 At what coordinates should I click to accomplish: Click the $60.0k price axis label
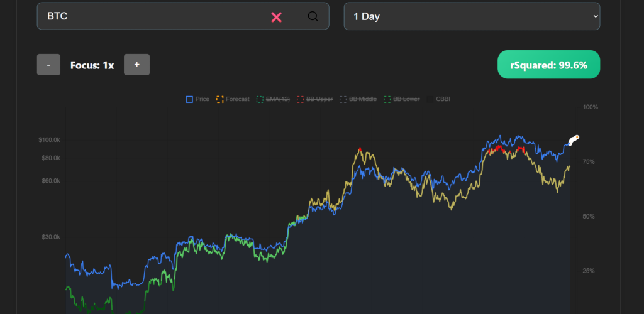pyautogui.click(x=51, y=181)
